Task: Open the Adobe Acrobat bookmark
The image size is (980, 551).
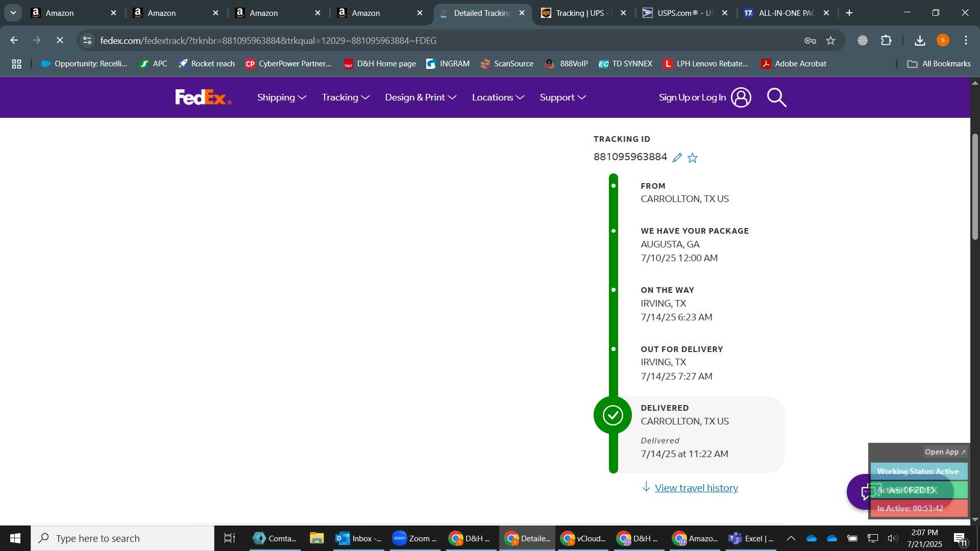Action: (794, 64)
